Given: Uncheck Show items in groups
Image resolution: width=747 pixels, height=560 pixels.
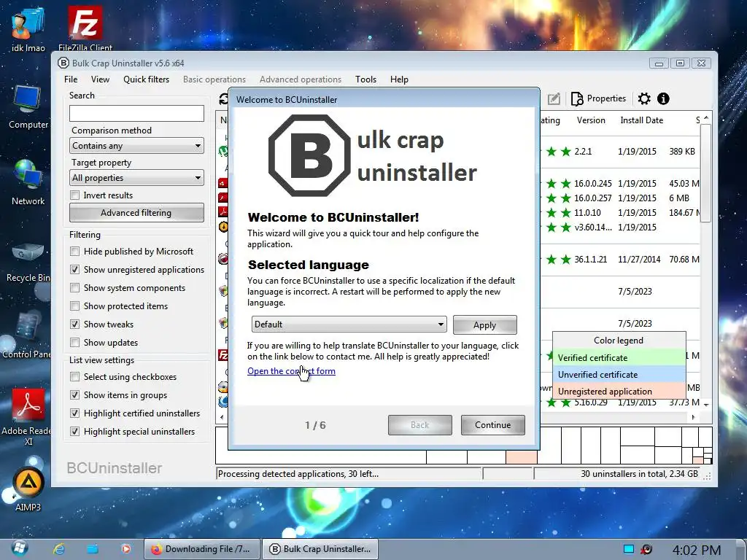Looking at the screenshot, I should coord(75,394).
